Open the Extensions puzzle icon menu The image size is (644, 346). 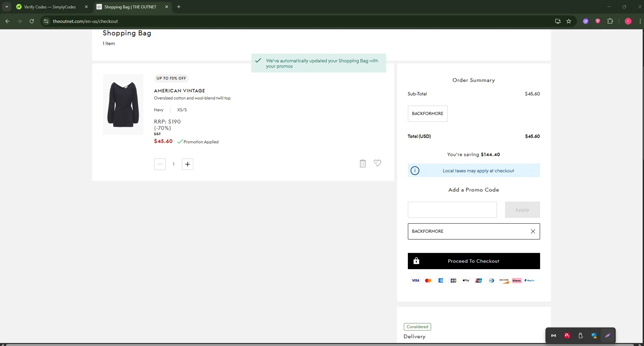(x=610, y=21)
